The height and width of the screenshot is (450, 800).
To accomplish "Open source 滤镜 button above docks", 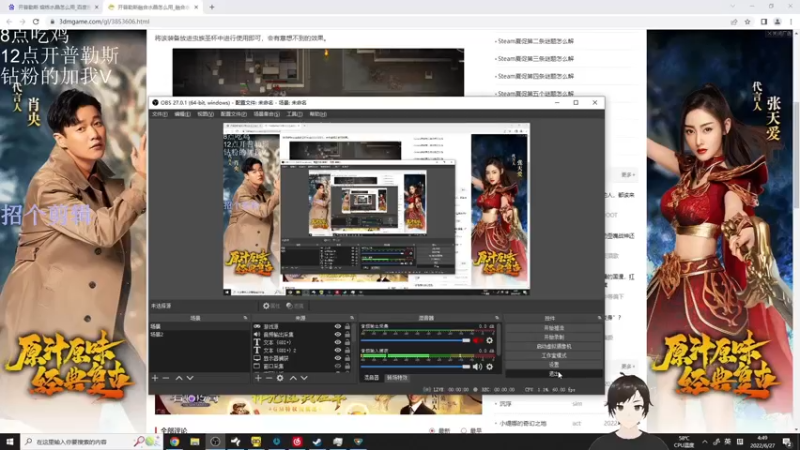I will 295,306.
